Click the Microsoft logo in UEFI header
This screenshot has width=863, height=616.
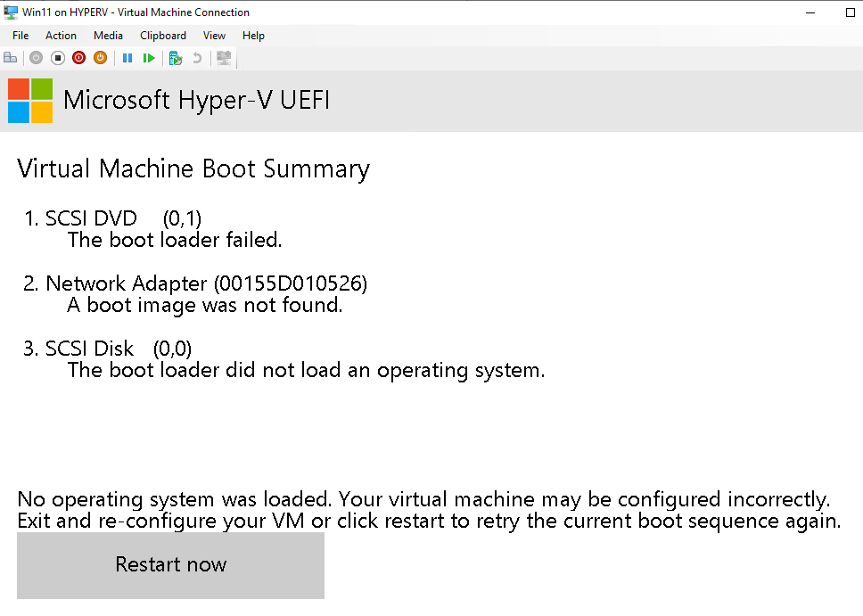(x=30, y=100)
